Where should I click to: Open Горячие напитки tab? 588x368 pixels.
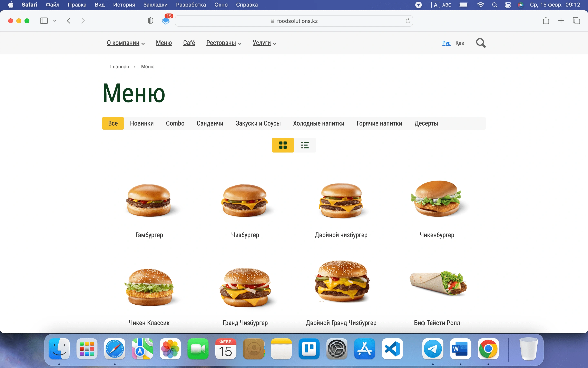click(x=379, y=123)
